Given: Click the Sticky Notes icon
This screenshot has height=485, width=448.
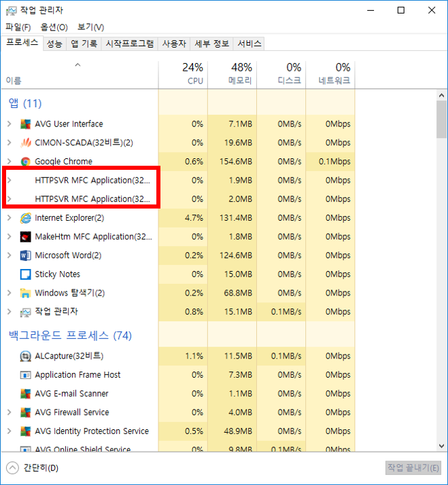Looking at the screenshot, I should click(25, 274).
